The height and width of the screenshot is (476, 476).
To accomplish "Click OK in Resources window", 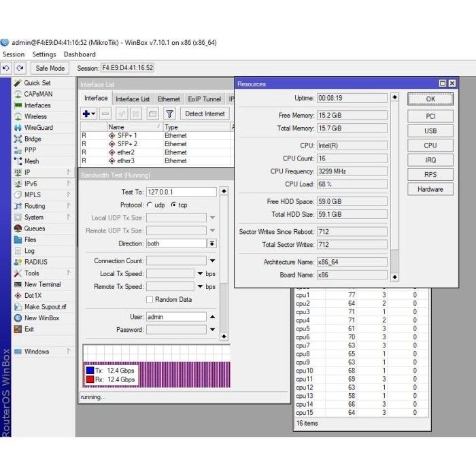I will pyautogui.click(x=430, y=99).
